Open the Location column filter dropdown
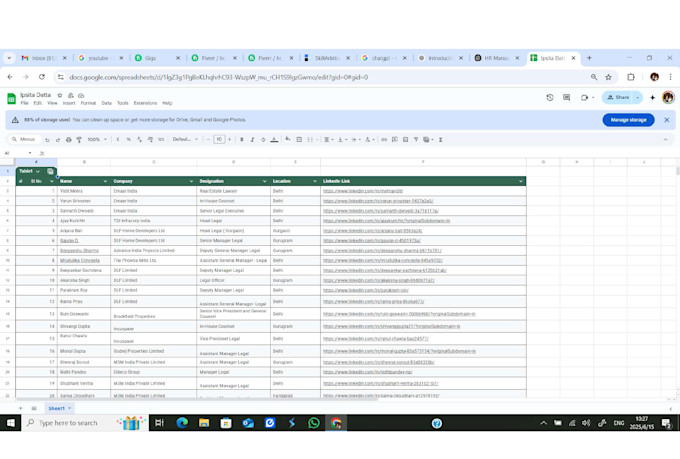The height and width of the screenshot is (459, 680). (315, 181)
